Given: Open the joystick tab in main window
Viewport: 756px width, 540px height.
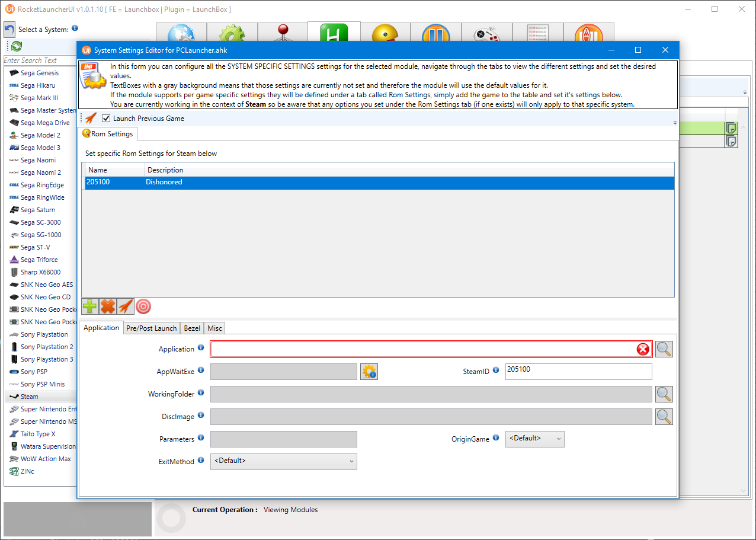Looking at the screenshot, I should (283, 33).
